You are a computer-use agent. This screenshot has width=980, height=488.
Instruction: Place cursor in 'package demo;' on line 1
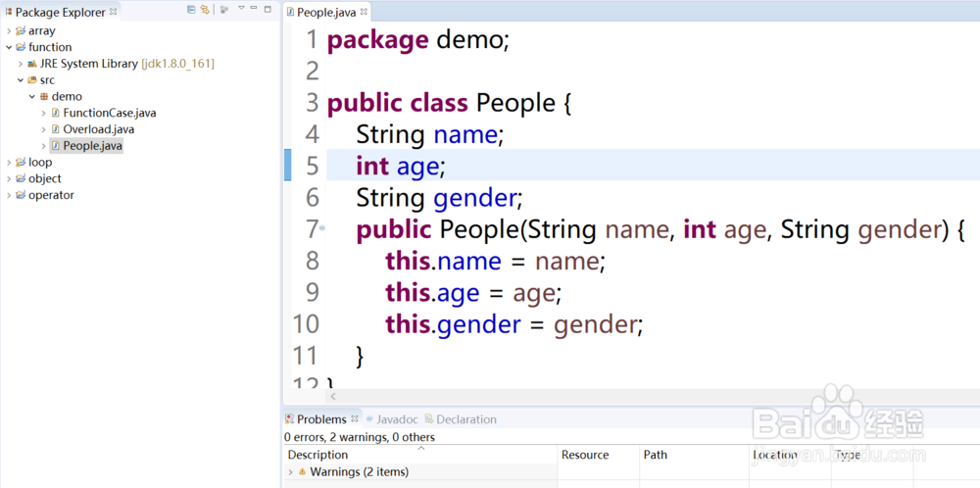(418, 40)
